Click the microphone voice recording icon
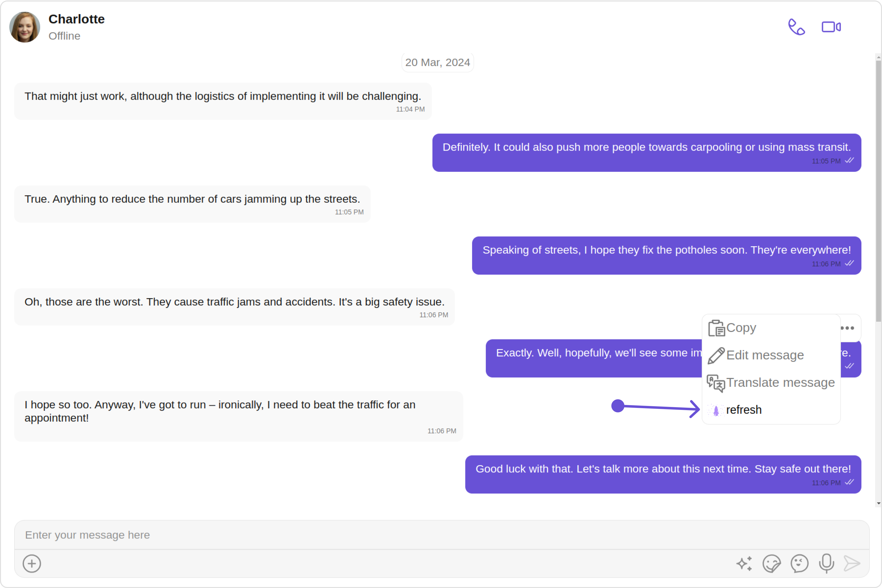The height and width of the screenshot is (588, 882). coord(826,564)
